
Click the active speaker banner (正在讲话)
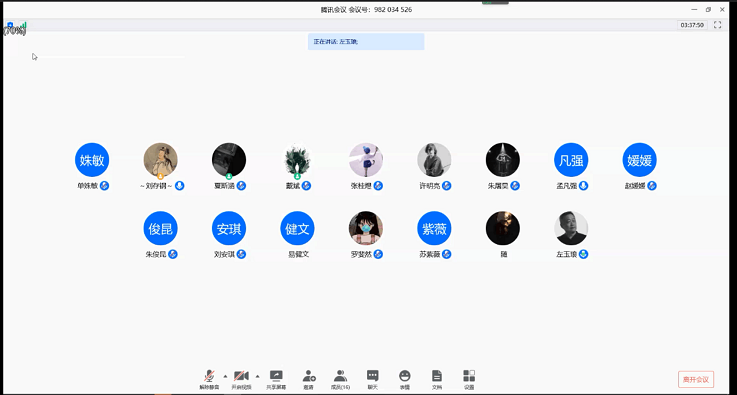[x=366, y=41]
